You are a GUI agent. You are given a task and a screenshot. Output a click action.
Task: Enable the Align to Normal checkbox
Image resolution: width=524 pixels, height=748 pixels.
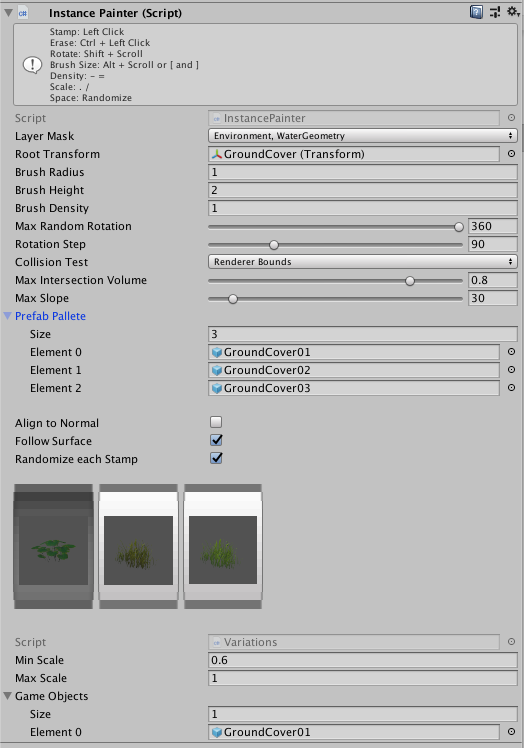pyautogui.click(x=216, y=422)
